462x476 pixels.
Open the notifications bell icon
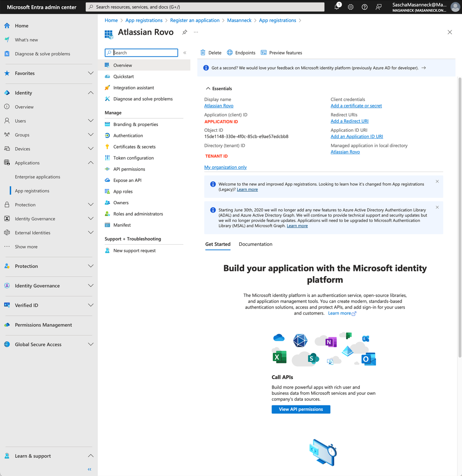pyautogui.click(x=337, y=7)
